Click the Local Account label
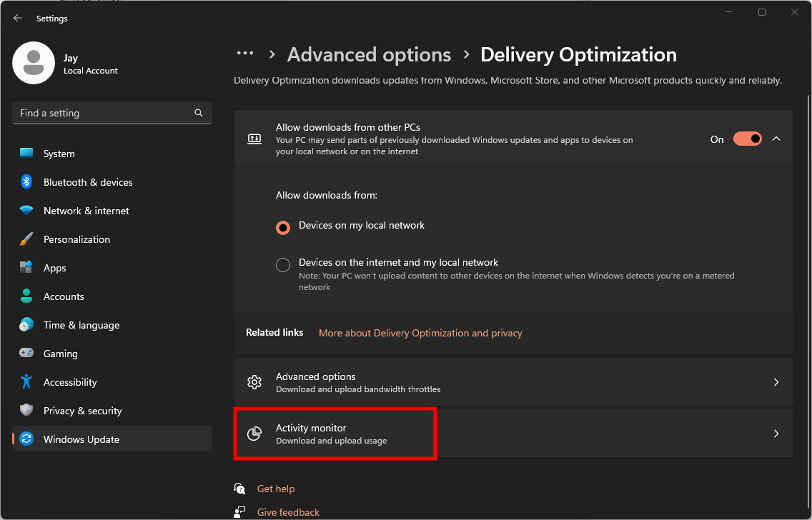The height and width of the screenshot is (520, 812). pos(91,71)
